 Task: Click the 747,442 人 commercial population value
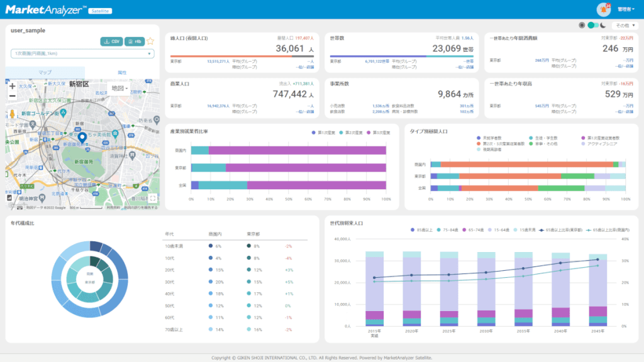(293, 94)
